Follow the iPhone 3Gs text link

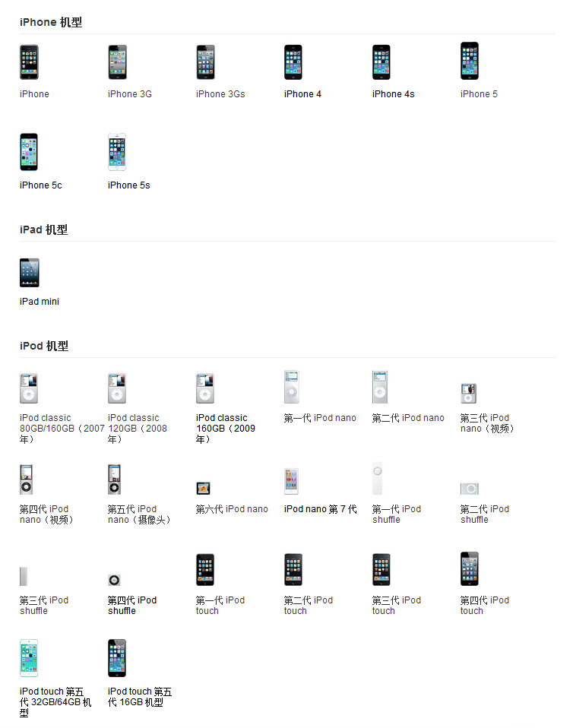coord(220,93)
